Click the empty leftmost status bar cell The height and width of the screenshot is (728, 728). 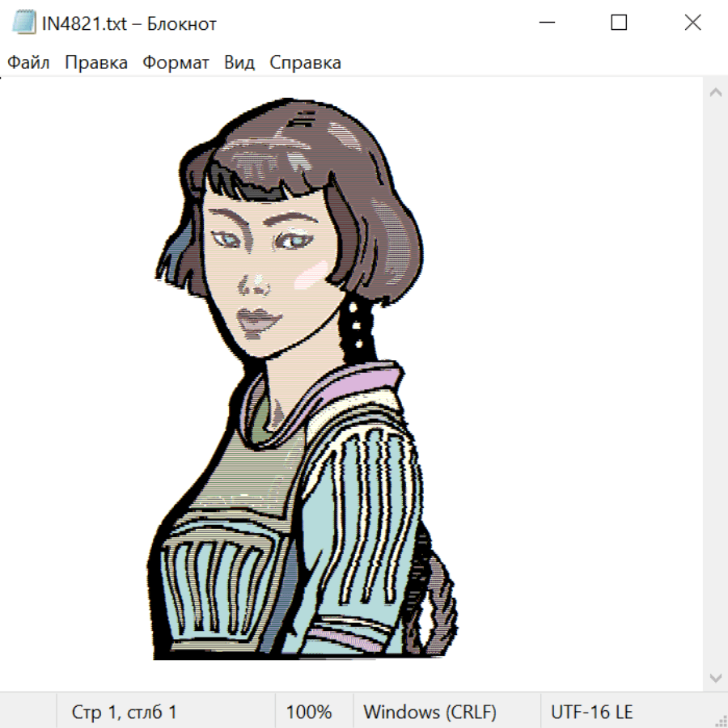coord(28,713)
